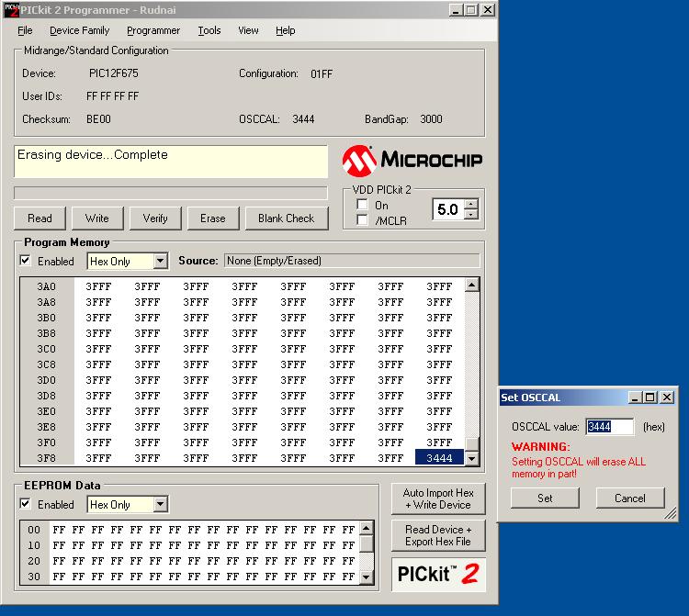Click Program Memory scrollbar down arrow
689x616 pixels.
point(472,458)
